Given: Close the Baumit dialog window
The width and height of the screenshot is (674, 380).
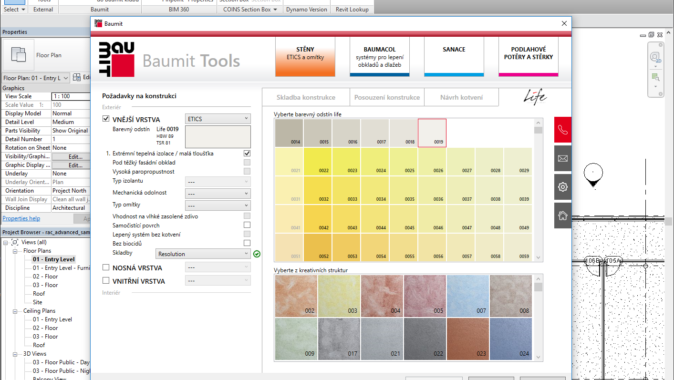Looking at the screenshot, I should [x=564, y=24].
